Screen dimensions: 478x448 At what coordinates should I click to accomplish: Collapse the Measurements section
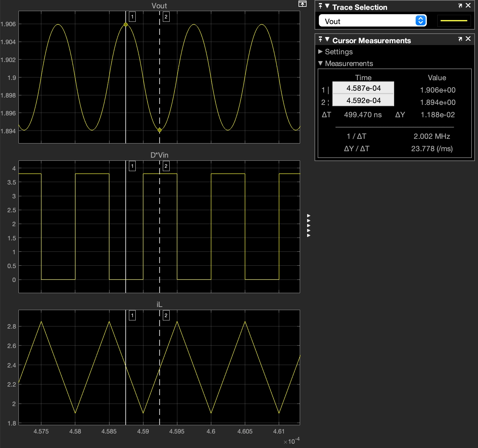click(x=320, y=63)
